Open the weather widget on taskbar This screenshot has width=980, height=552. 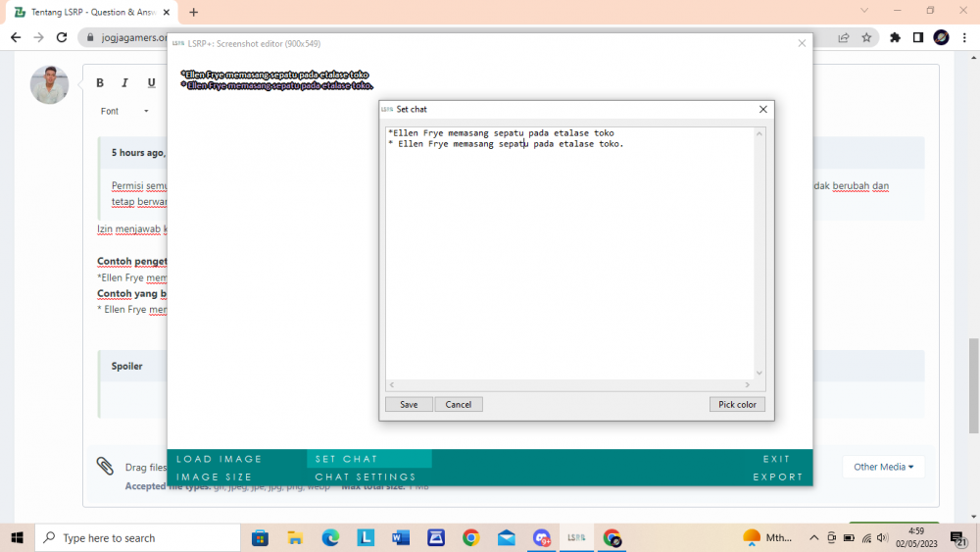767,537
